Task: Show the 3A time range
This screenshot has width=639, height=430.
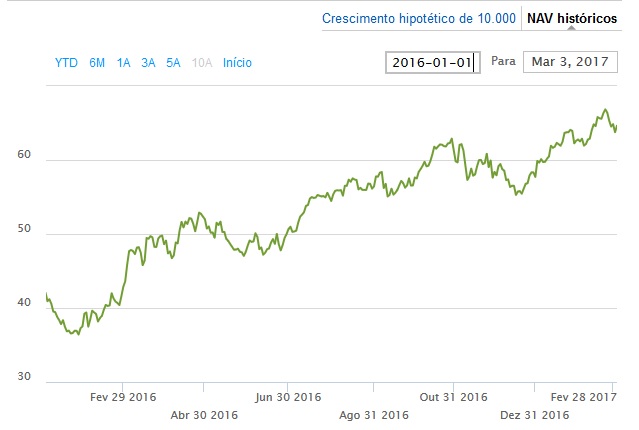Action: [x=148, y=63]
